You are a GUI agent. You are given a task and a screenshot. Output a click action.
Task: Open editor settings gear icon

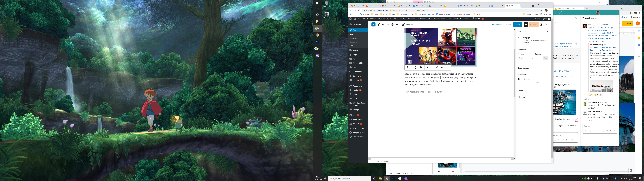click(x=526, y=24)
